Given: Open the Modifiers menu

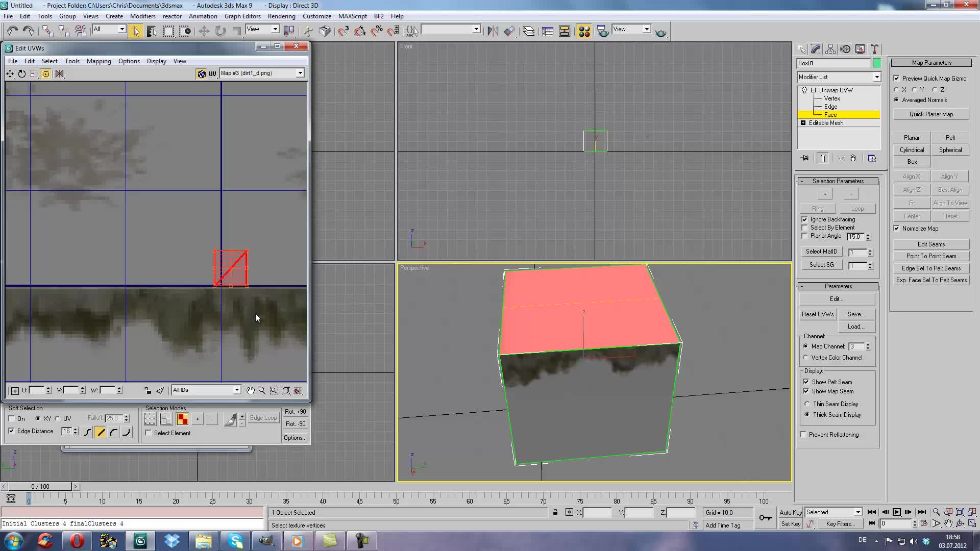Looking at the screenshot, I should coord(143,16).
